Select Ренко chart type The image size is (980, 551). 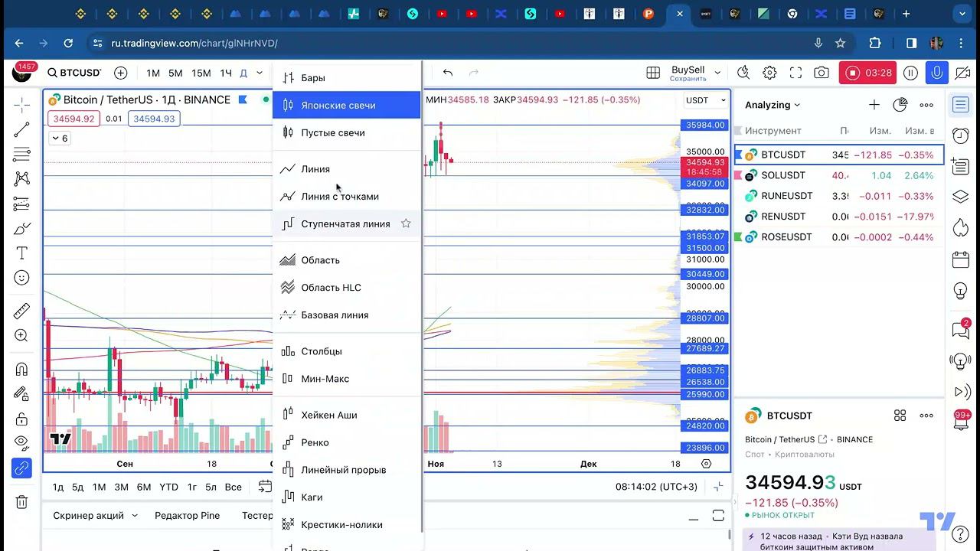[346, 442]
